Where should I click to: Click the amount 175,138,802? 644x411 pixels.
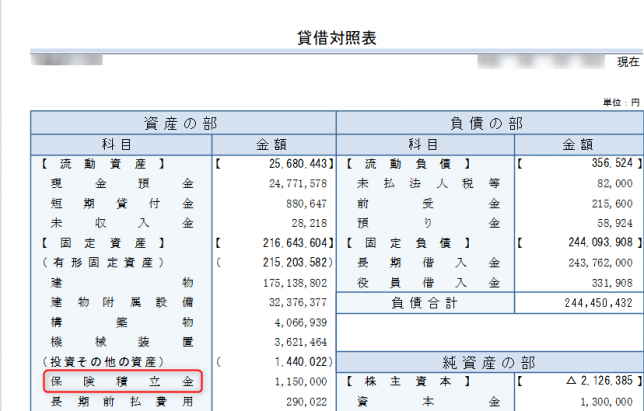[x=295, y=283]
